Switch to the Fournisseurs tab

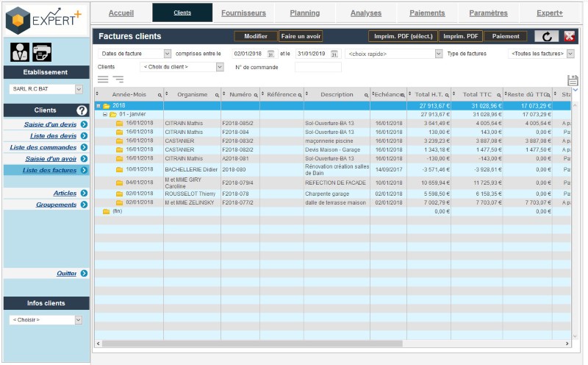[x=243, y=13]
